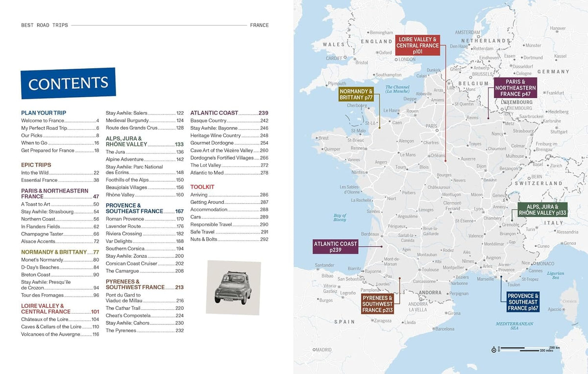The height and width of the screenshot is (374, 588).
Task: Open the 'Cheat's Compostela' entry
Action: [145, 316]
